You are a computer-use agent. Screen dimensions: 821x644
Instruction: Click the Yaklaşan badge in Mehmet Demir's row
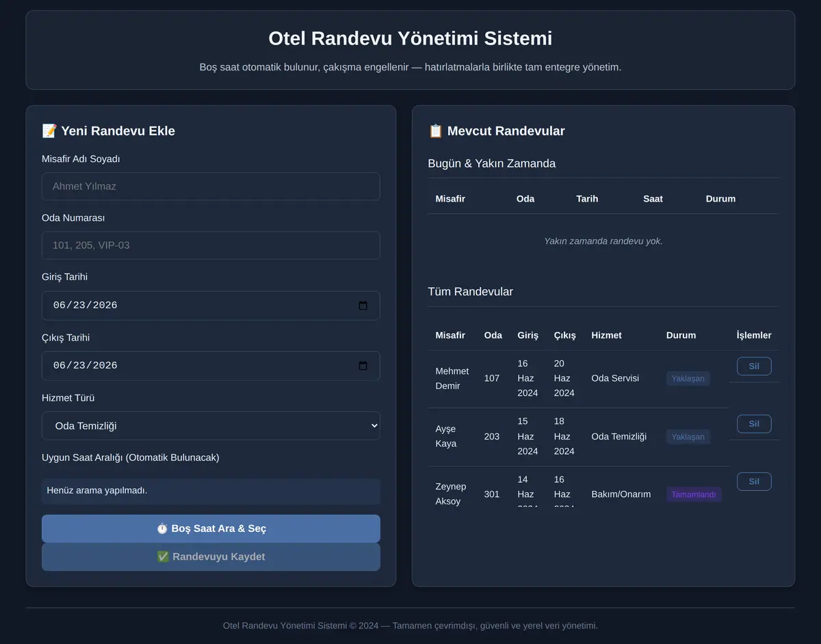tap(688, 378)
